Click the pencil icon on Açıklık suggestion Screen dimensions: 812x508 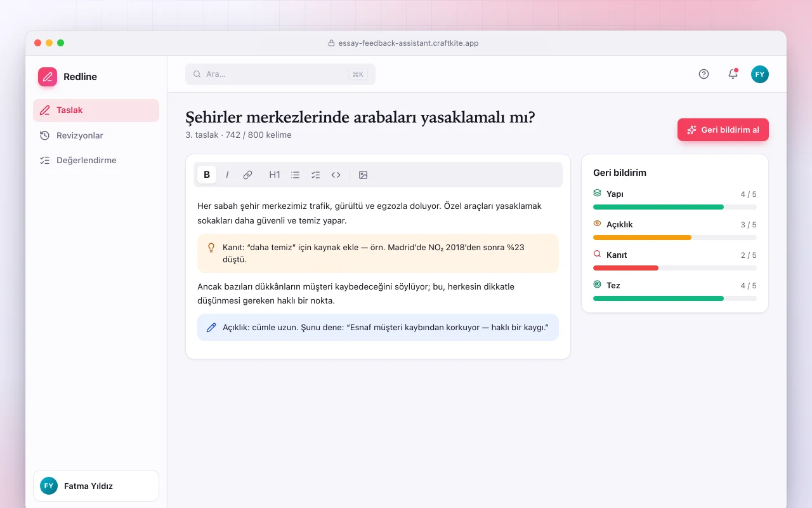(x=211, y=328)
